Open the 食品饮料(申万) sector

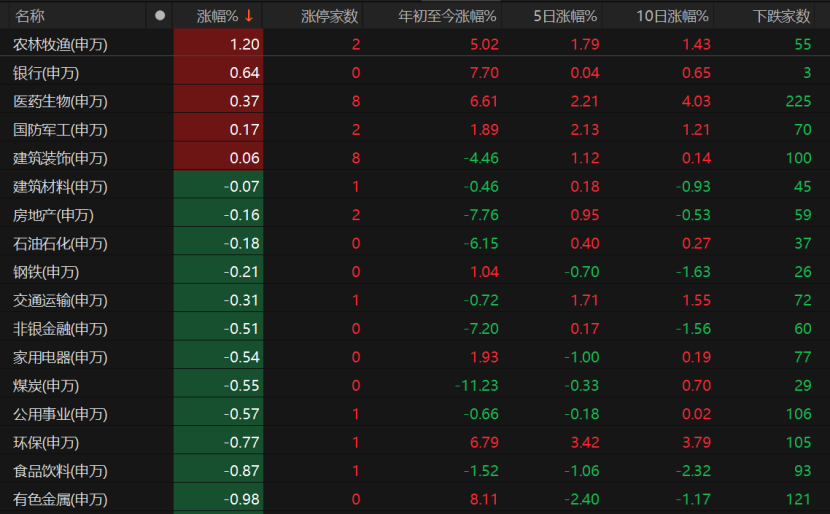(60, 471)
